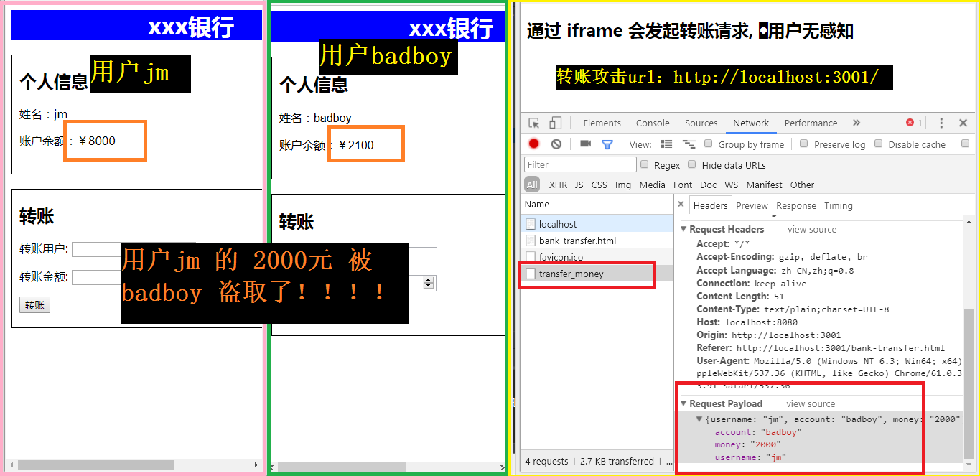Collapse the Request Payload section
Viewport: 980px width, 476px height.
point(683,403)
